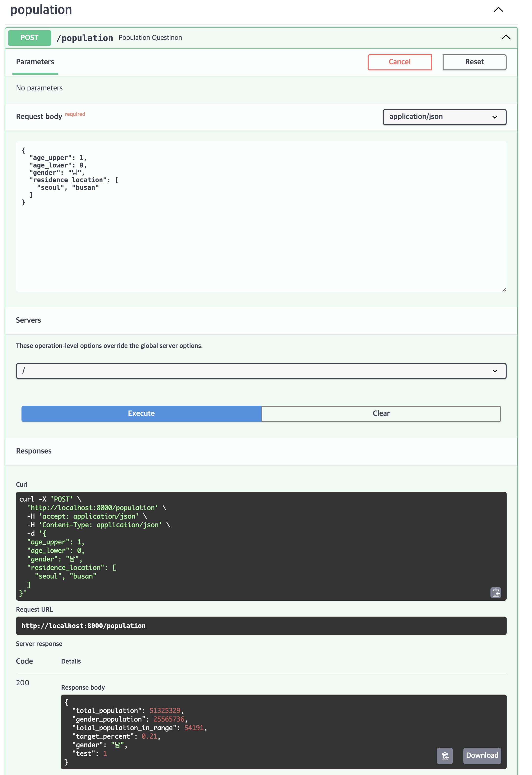
Task: Click the gender_population value 25565736
Action: click(x=169, y=719)
